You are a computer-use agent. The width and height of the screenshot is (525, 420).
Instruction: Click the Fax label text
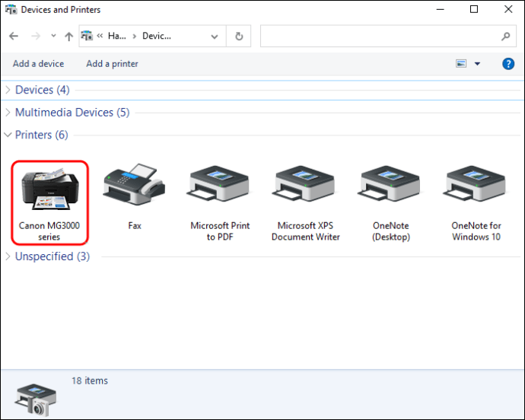(135, 226)
